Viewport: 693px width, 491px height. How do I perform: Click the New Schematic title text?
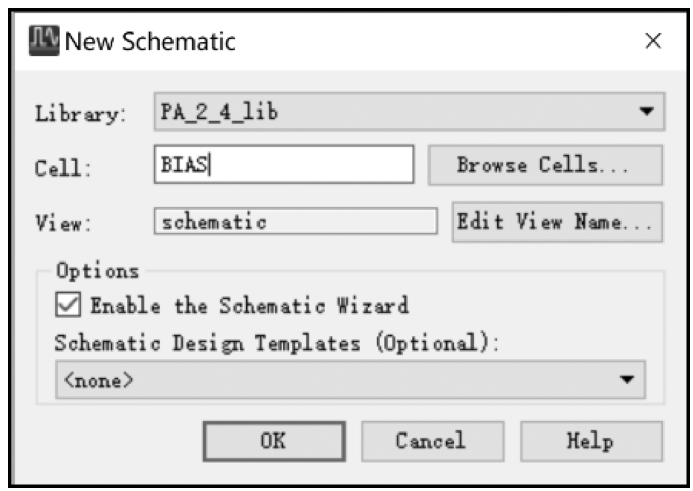pyautogui.click(x=150, y=42)
